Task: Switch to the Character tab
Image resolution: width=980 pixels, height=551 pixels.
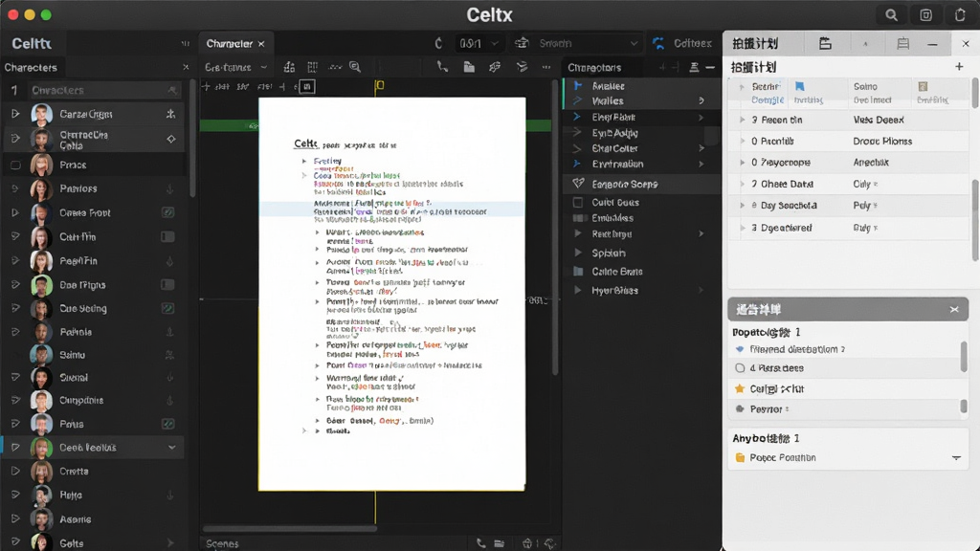Action: (x=230, y=44)
